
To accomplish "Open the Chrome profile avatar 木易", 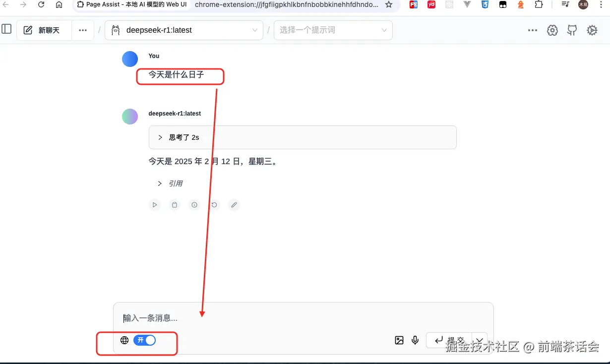I will click(x=583, y=4).
